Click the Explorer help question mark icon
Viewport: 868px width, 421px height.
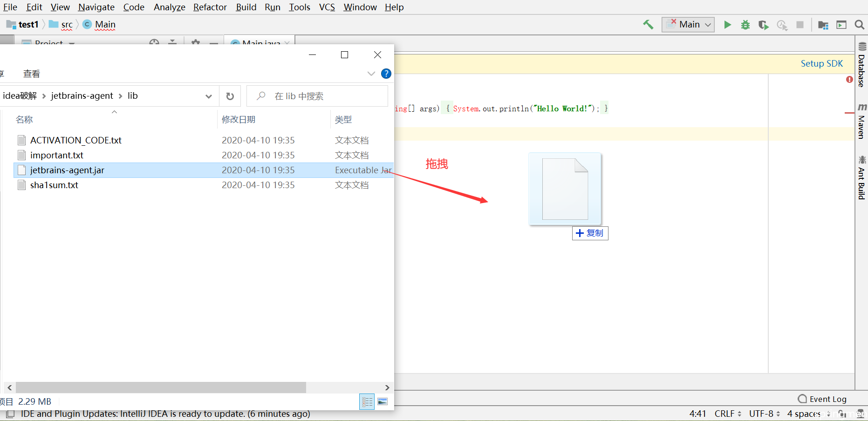(386, 74)
